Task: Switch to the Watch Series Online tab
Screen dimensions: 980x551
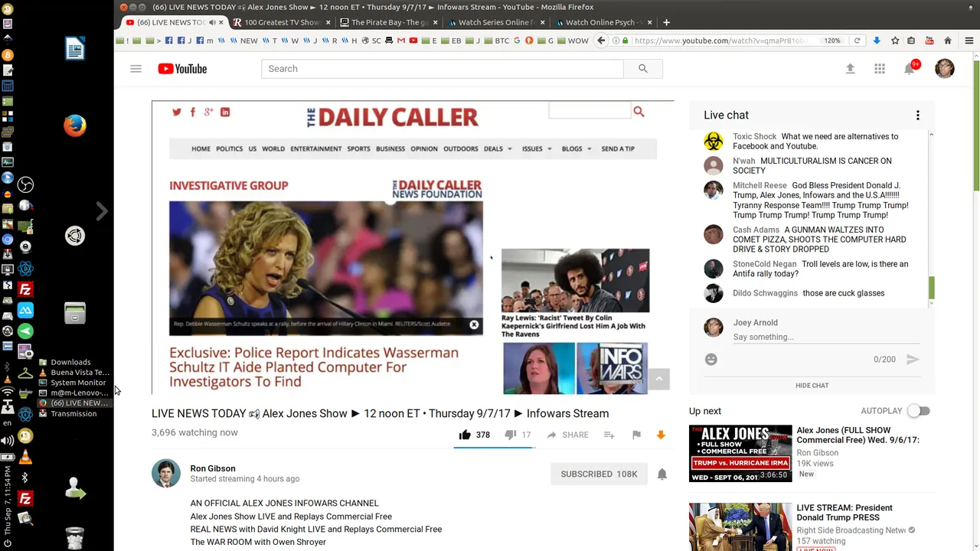Action: click(495, 22)
